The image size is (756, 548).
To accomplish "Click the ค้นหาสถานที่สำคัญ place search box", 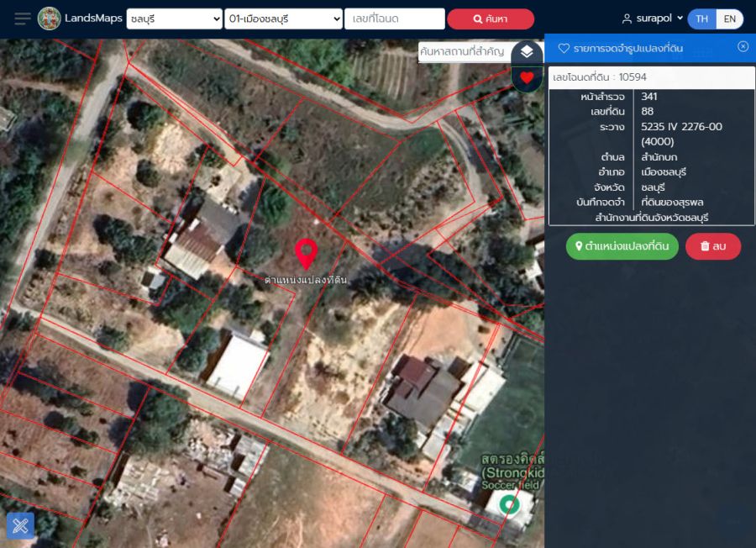I will pyautogui.click(x=464, y=51).
